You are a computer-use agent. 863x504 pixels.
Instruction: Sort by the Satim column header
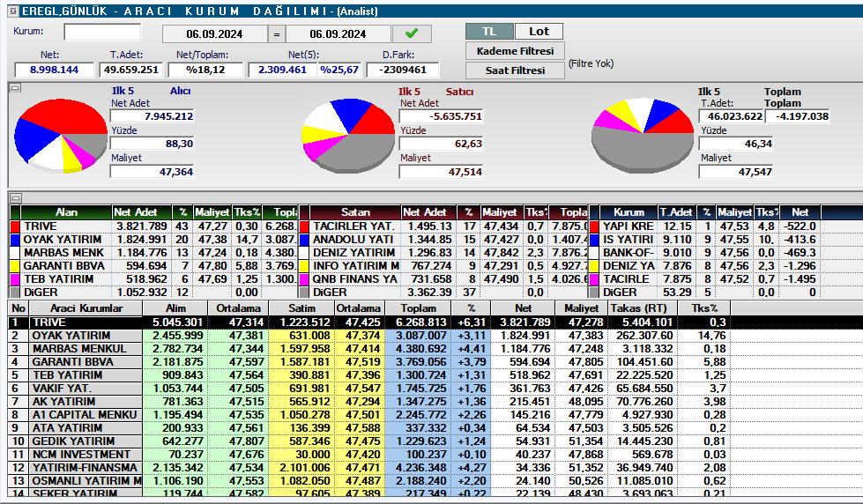(301, 308)
